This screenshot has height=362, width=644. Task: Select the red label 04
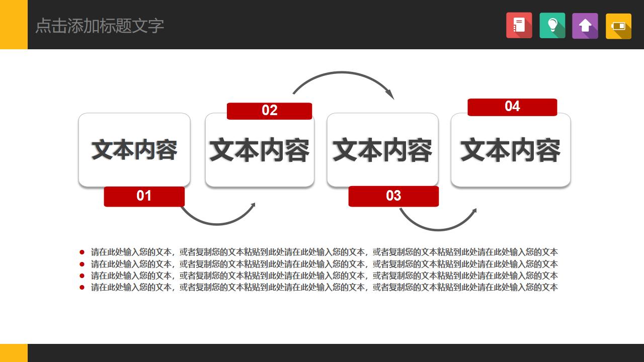[x=512, y=107]
